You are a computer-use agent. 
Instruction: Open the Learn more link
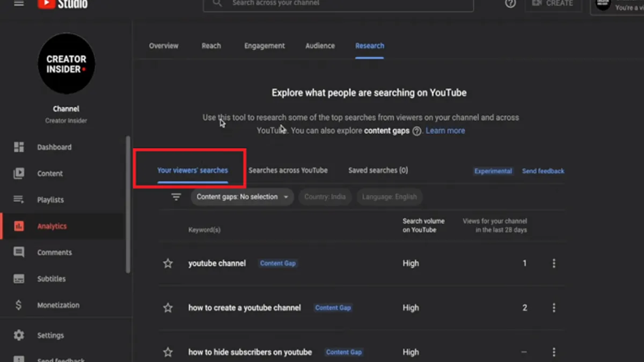coord(445,131)
